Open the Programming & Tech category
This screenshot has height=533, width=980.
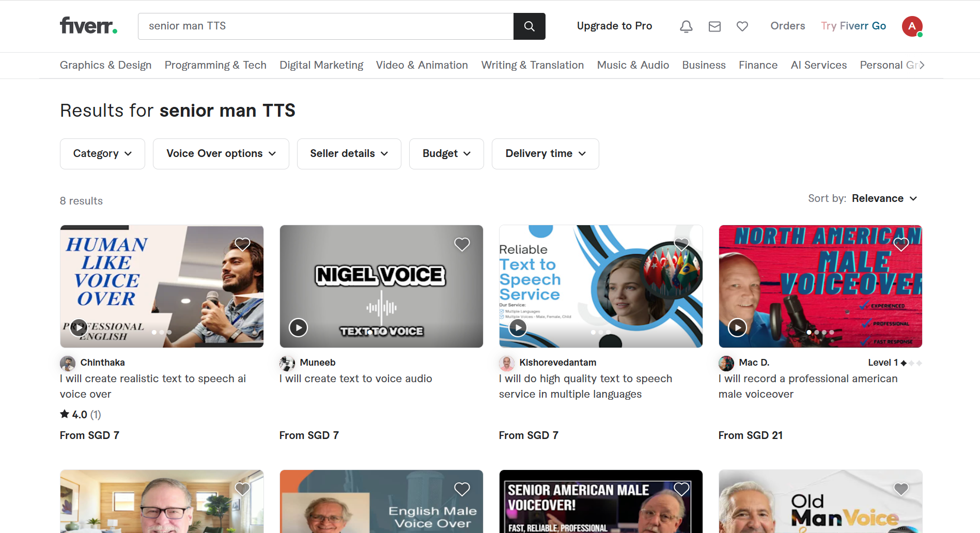tap(215, 65)
